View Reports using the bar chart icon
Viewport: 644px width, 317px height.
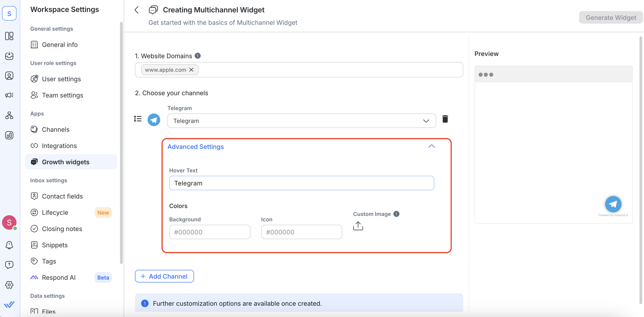tap(9, 135)
